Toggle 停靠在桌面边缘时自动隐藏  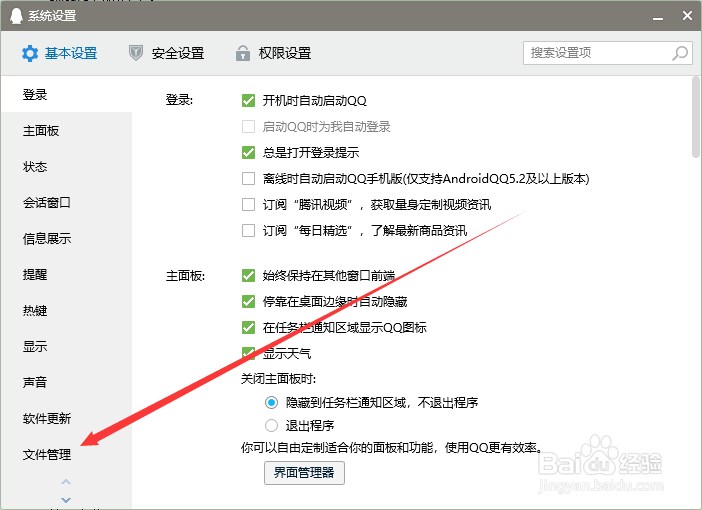point(248,301)
